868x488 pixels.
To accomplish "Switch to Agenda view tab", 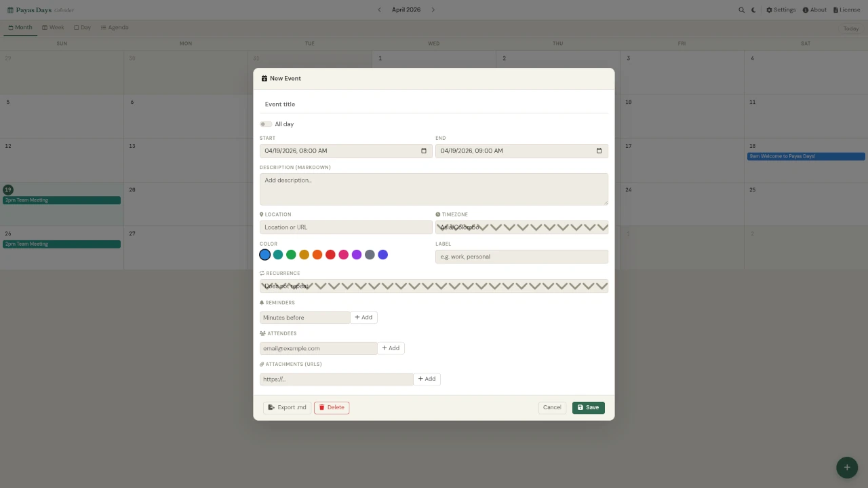I will point(114,28).
